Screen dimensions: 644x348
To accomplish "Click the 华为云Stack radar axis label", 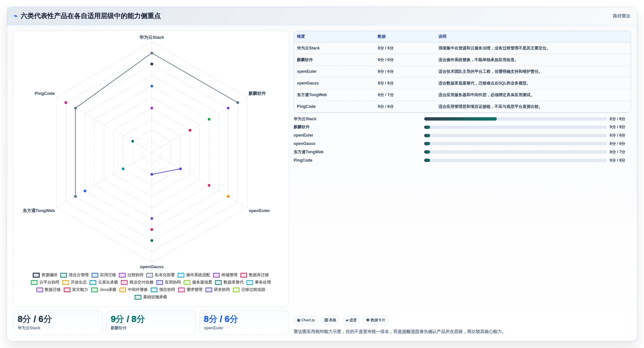I will point(152,37).
